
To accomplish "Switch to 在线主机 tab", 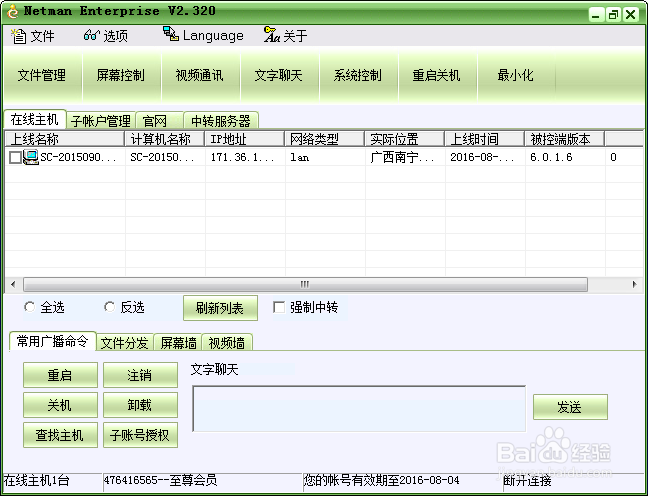I will coord(35,119).
